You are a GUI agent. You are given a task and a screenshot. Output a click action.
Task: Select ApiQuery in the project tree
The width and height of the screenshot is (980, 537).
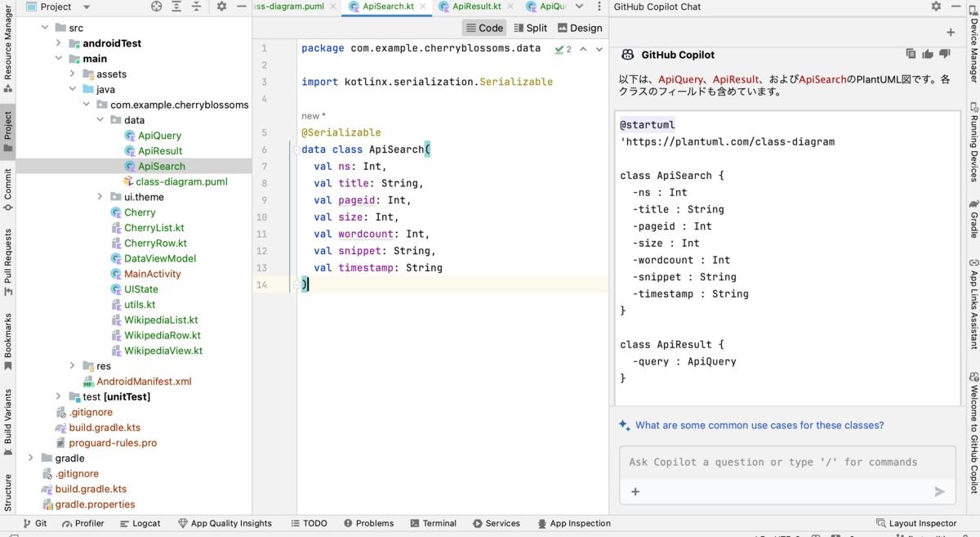159,136
